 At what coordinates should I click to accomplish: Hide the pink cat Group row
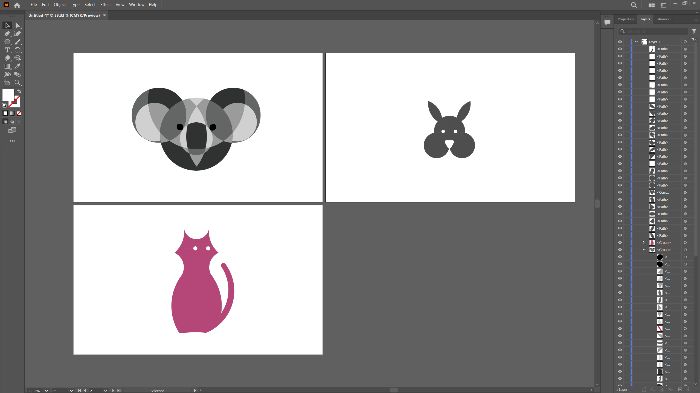coord(620,242)
